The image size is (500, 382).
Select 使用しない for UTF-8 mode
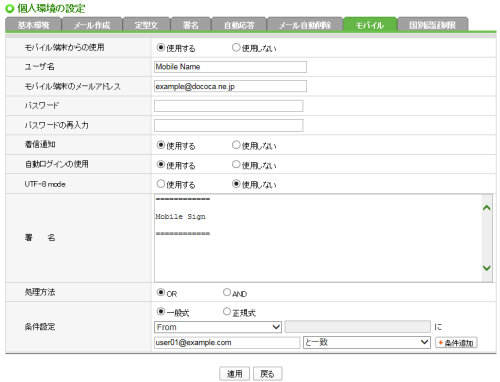(236, 184)
